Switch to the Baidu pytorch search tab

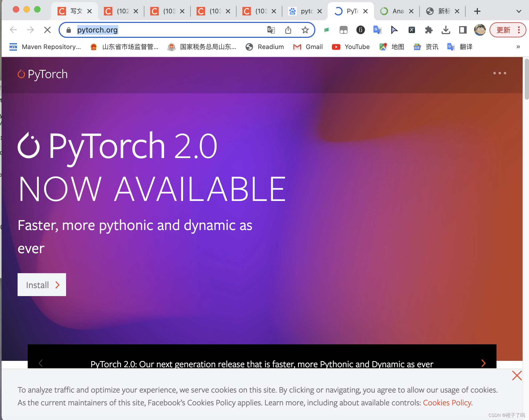pos(303,11)
